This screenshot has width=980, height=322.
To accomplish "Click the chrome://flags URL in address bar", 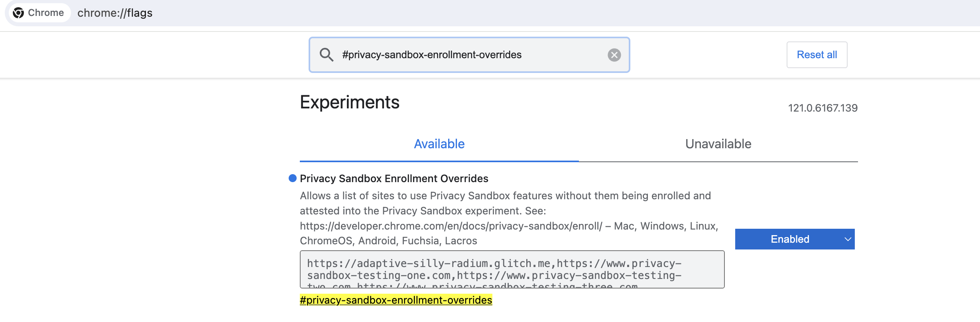I will [115, 13].
